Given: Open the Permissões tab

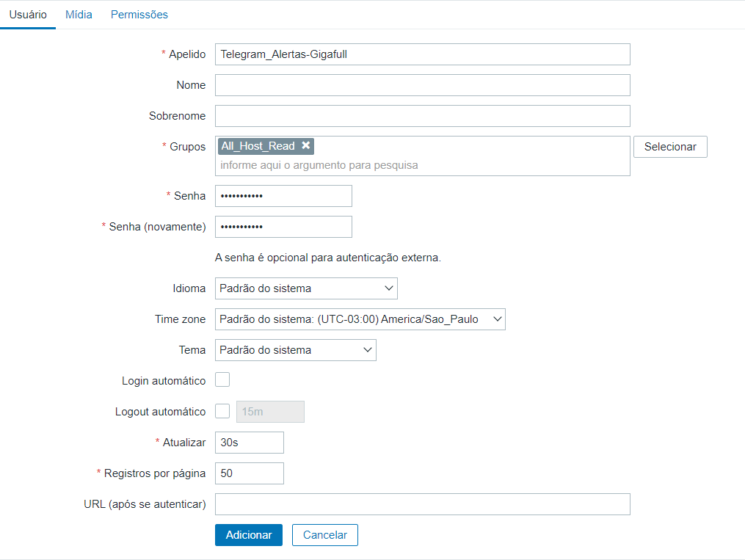Looking at the screenshot, I should pyautogui.click(x=139, y=15).
